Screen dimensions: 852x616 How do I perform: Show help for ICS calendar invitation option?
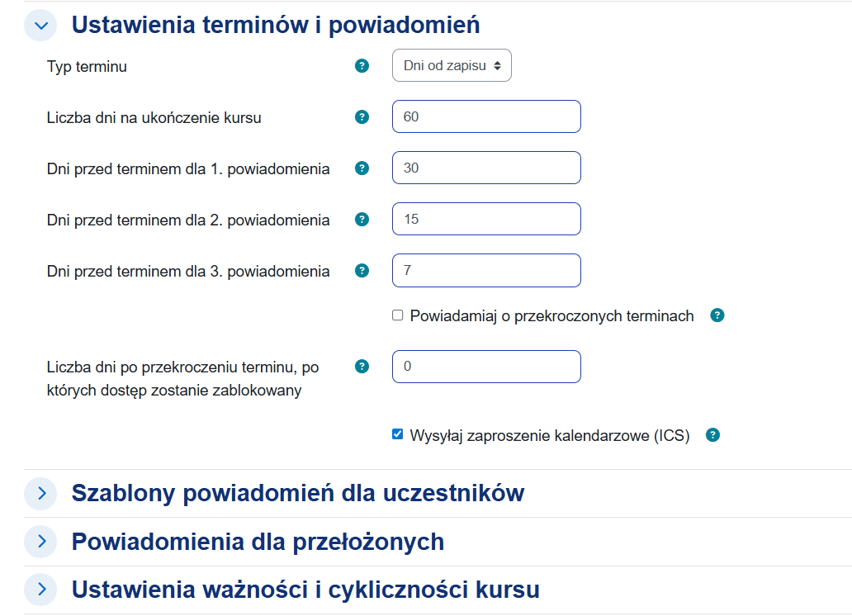pyautogui.click(x=713, y=435)
